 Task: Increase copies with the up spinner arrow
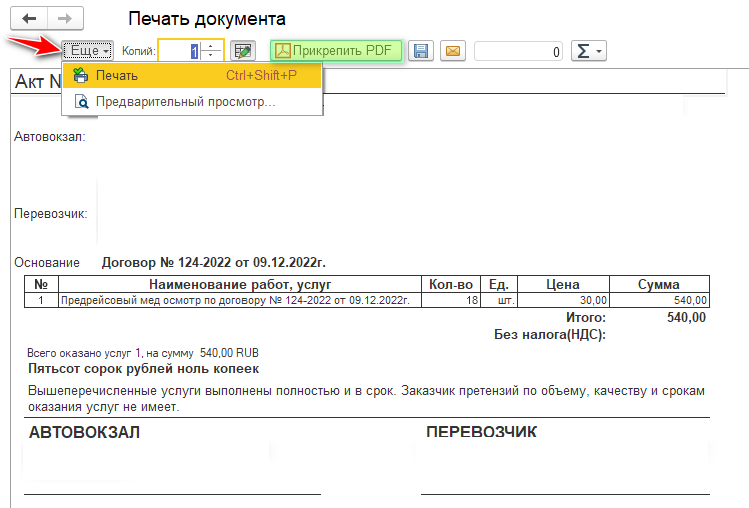click(x=211, y=45)
